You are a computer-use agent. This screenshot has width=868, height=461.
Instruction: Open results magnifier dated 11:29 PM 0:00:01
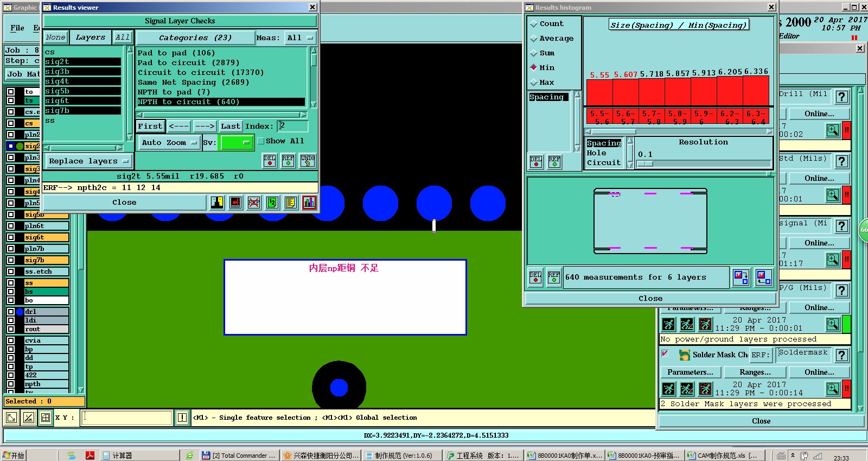tap(833, 324)
